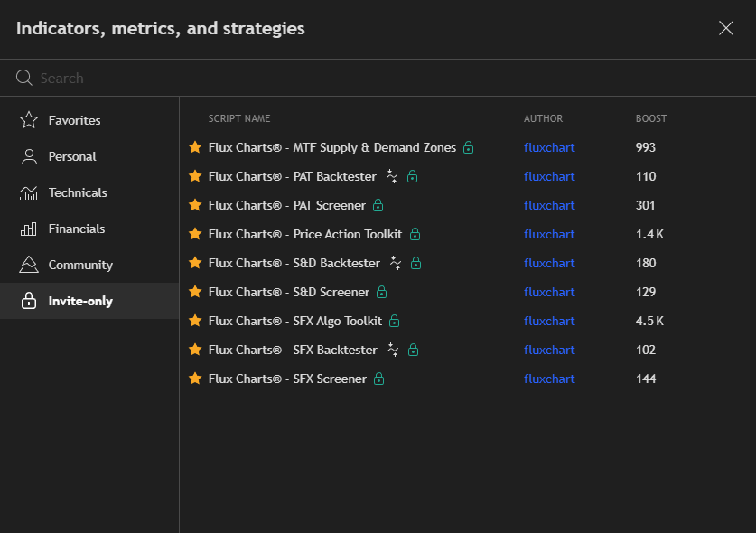Screen dimensions: 756x533
Task: Click the strategy arrows icon beside S&D Backtester
Action: (x=396, y=263)
